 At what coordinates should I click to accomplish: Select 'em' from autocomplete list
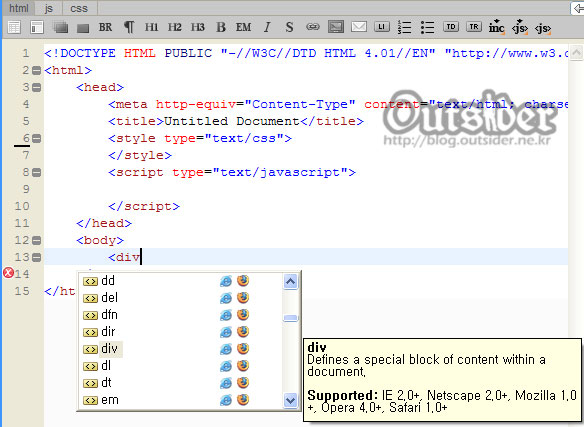(x=180, y=400)
